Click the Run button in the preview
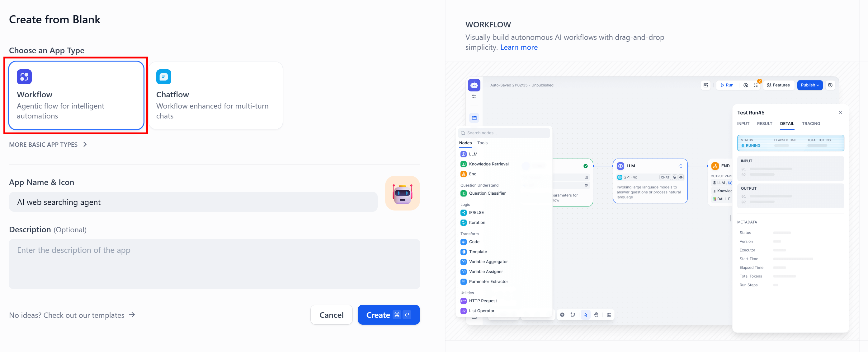Image resolution: width=868 pixels, height=352 pixels. coord(727,85)
